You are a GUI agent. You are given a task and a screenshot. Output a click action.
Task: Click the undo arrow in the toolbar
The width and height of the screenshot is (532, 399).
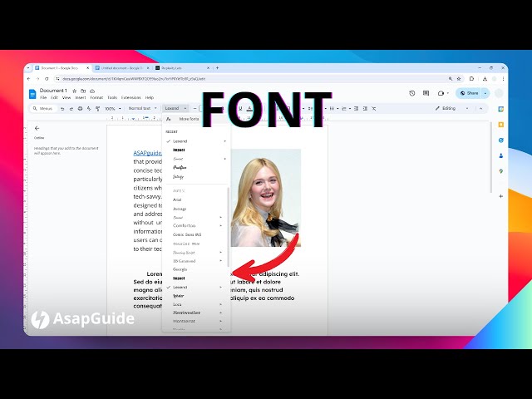click(x=62, y=109)
